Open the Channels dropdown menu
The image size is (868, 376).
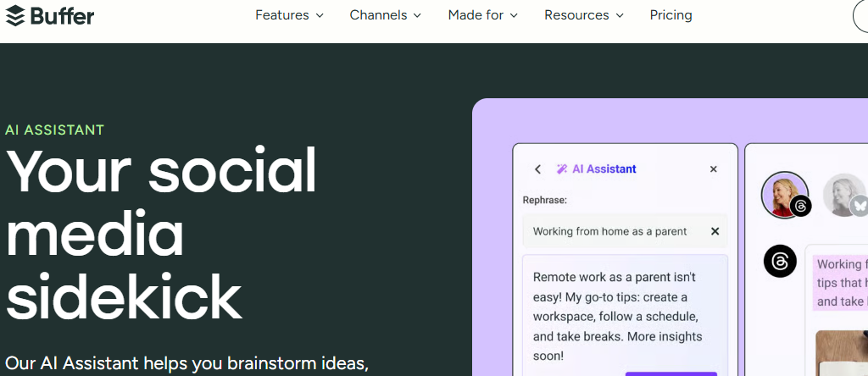tap(386, 15)
